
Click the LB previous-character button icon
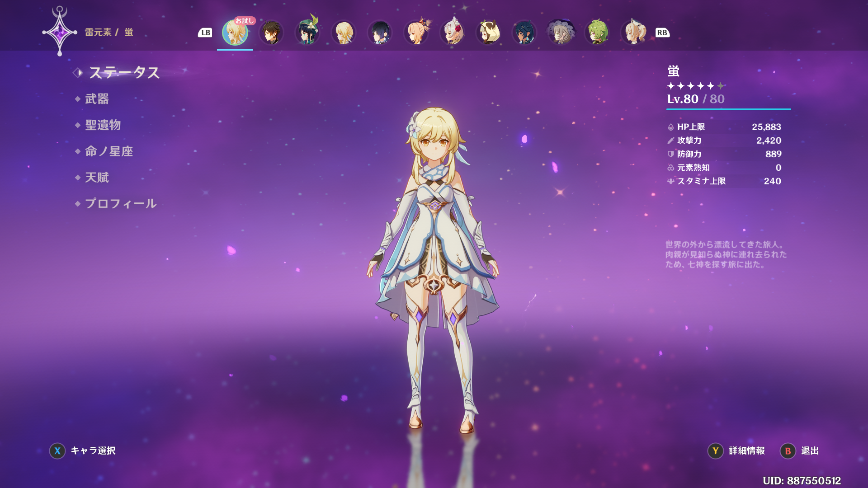click(205, 33)
